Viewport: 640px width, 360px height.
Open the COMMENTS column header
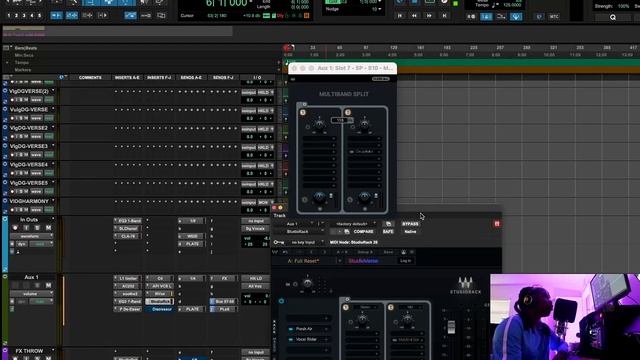[90, 78]
